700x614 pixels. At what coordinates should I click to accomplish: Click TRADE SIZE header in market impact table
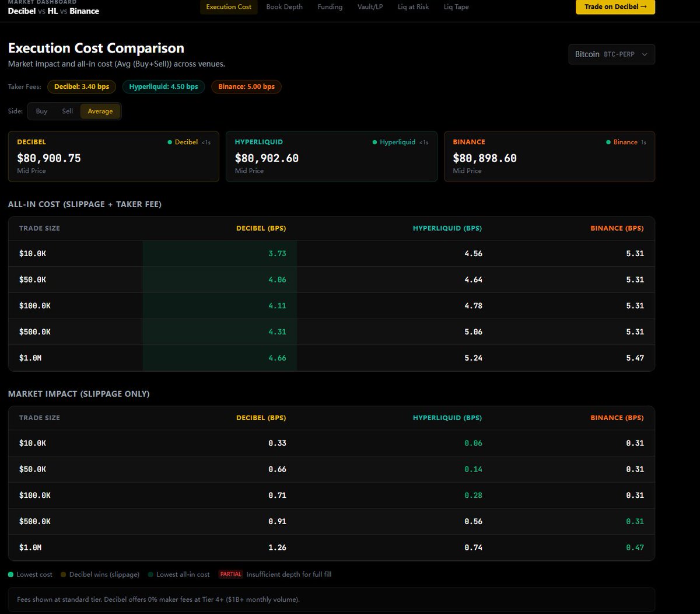tap(40, 418)
